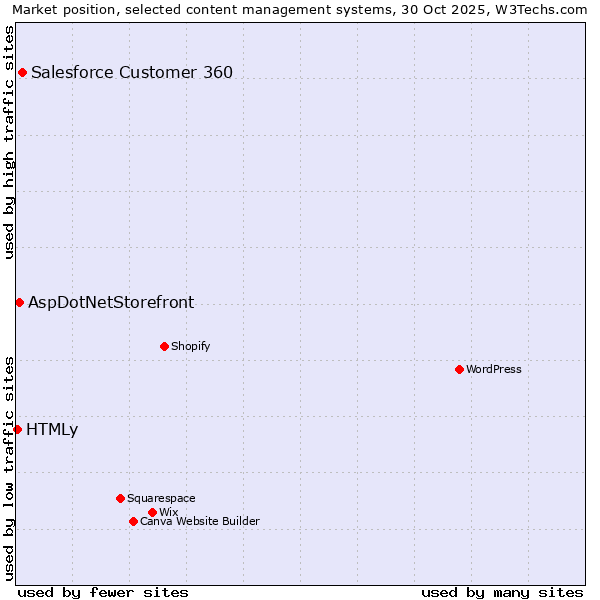This screenshot has height=600, width=600.
Task: Open the HTMLy text label
Action: [52, 430]
